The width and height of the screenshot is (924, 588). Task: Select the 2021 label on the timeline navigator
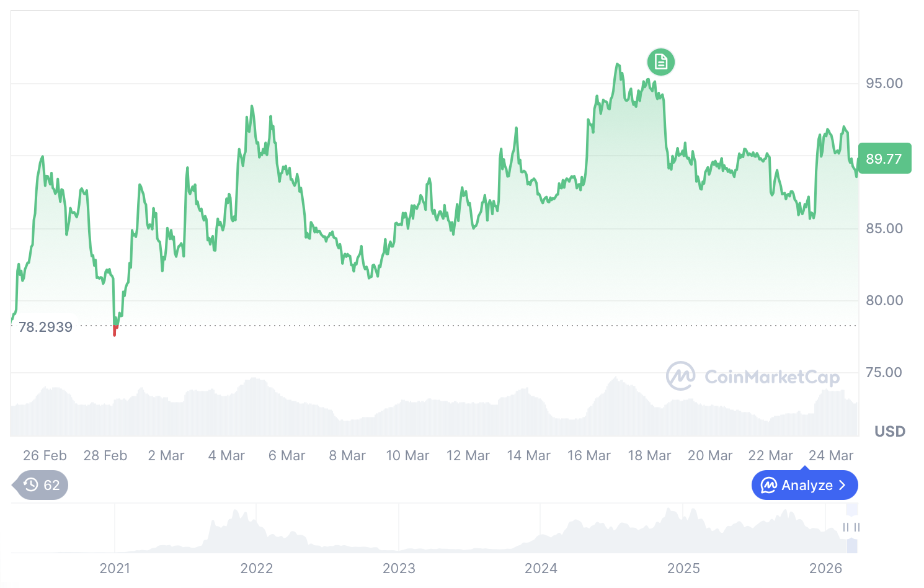coord(115,568)
